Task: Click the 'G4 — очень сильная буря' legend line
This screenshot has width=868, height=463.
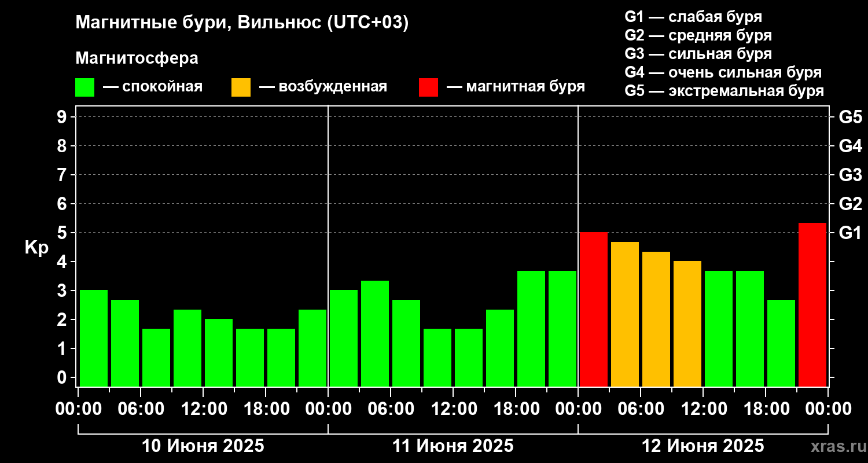Action: pos(723,72)
